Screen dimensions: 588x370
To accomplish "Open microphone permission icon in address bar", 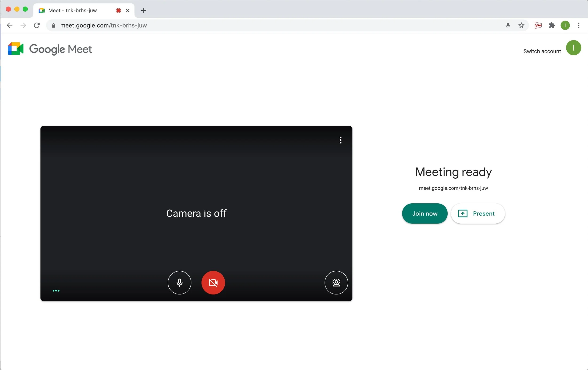I will pyautogui.click(x=508, y=25).
